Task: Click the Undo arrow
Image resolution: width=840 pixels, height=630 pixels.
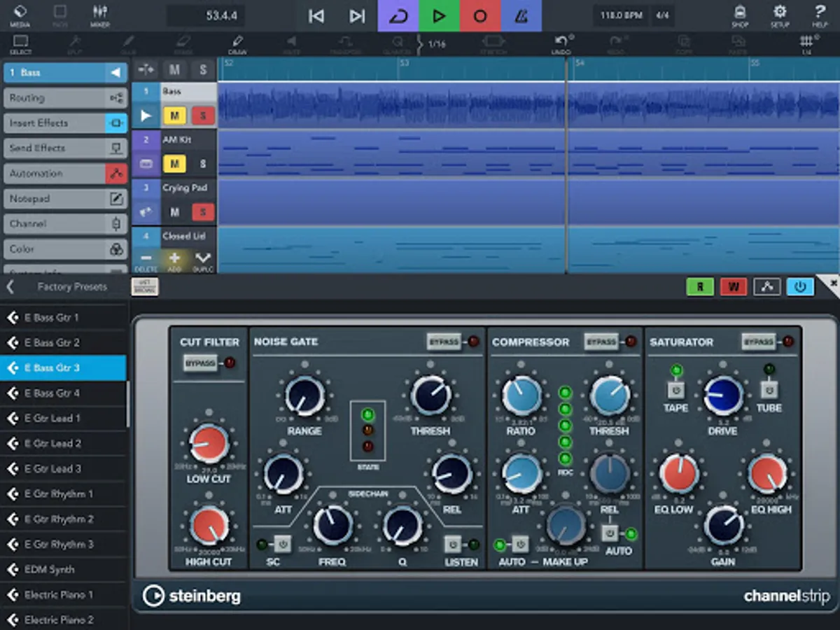Action: [x=561, y=44]
